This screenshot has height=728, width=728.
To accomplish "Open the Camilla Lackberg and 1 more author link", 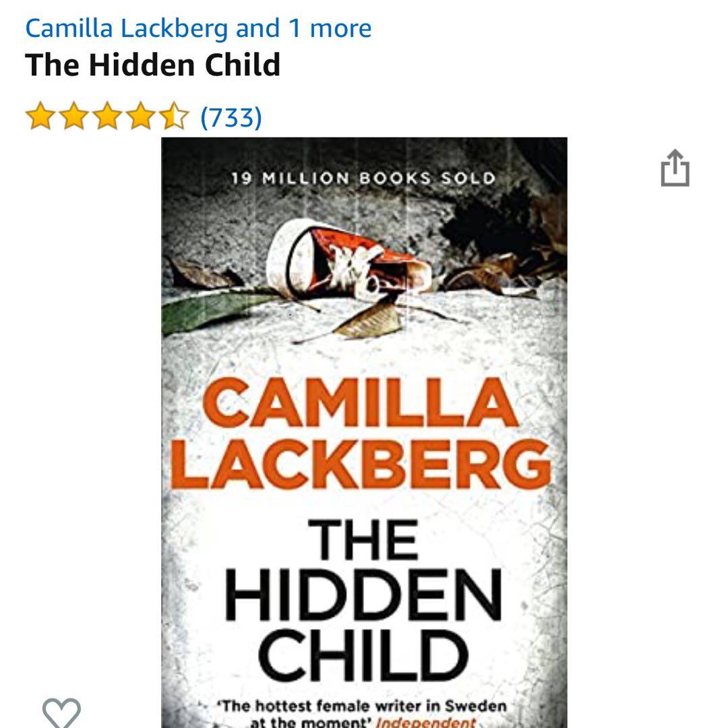I will (198, 28).
